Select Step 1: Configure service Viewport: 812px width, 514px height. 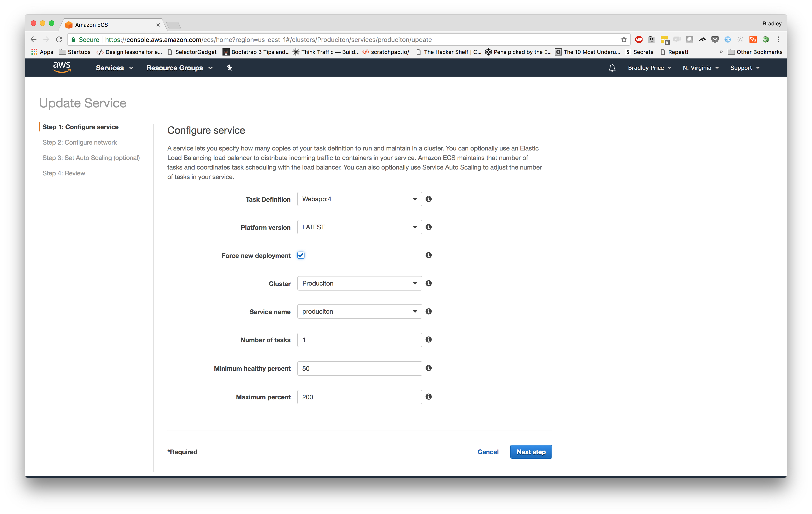coord(80,127)
